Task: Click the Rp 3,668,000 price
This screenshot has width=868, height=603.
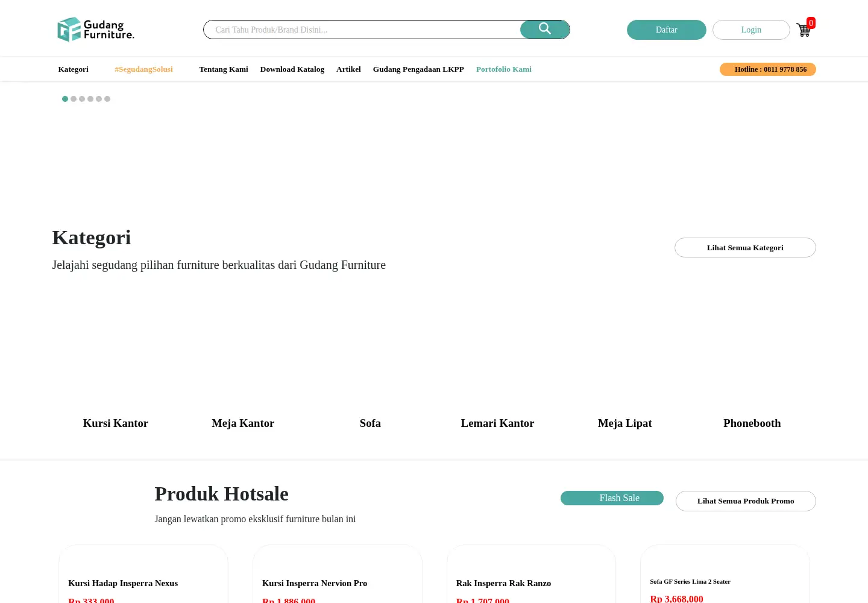Action: [x=676, y=598]
